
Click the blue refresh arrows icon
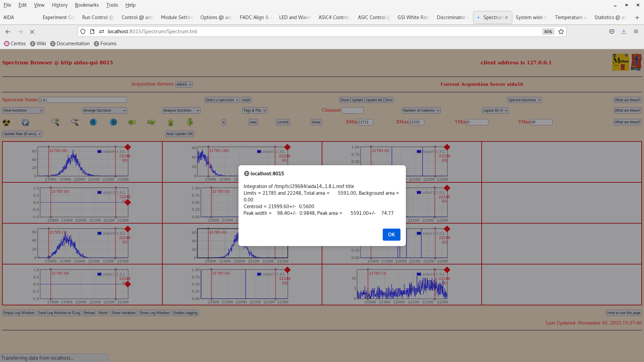pyautogui.click(x=25, y=122)
